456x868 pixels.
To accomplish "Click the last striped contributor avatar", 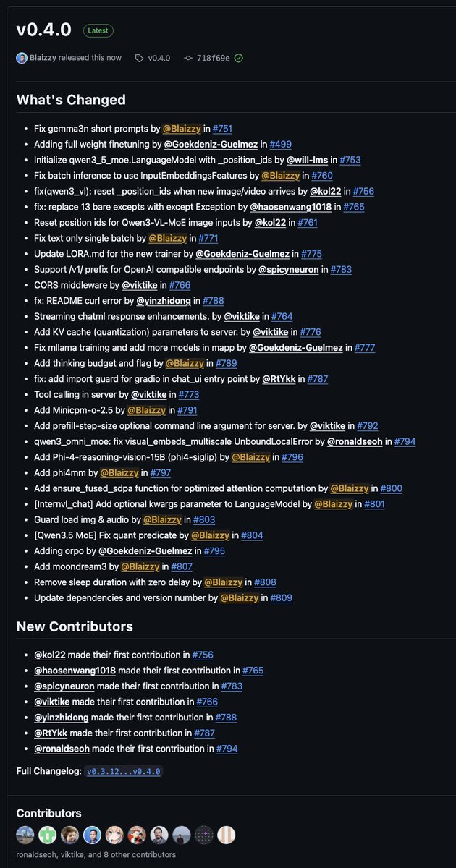I will pos(227,835).
